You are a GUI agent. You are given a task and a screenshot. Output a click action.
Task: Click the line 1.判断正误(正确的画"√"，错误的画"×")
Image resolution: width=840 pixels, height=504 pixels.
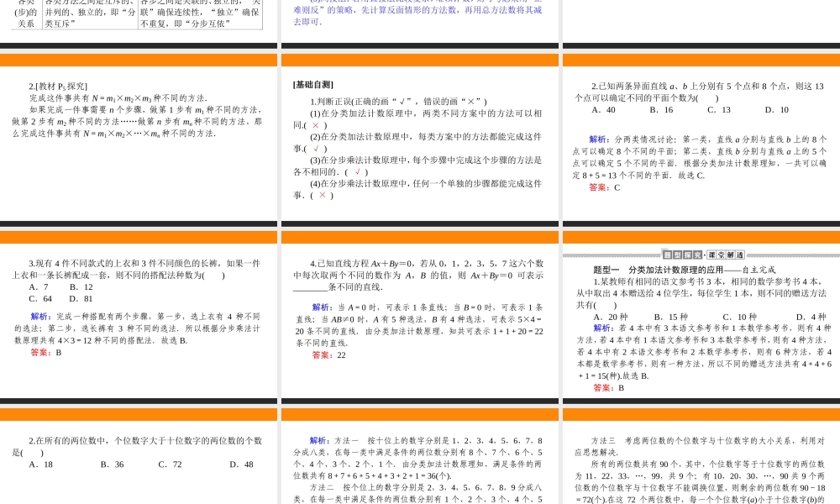point(398,102)
